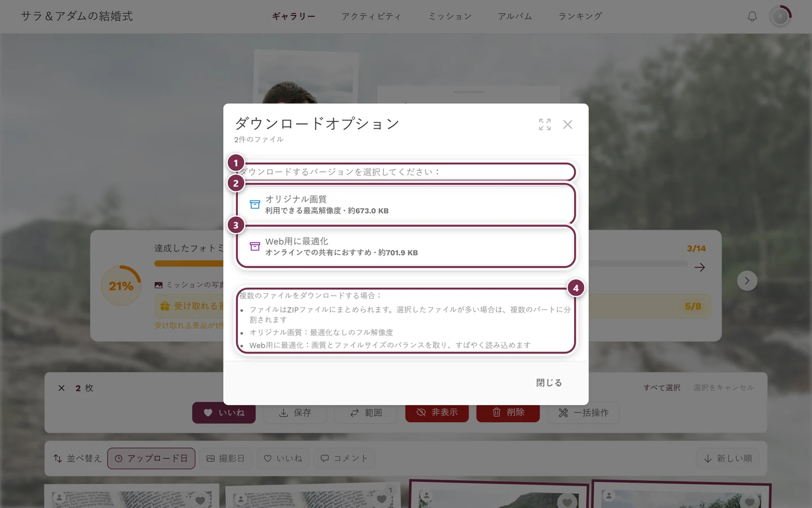
Task: Choose the オリジナル画質 download option
Action: (406, 204)
